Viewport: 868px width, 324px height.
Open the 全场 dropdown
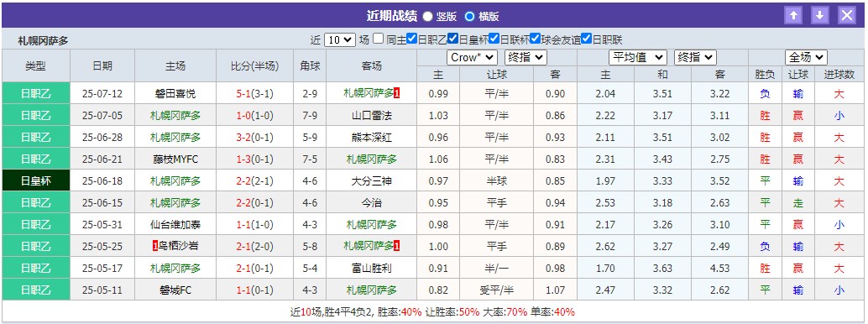point(806,57)
